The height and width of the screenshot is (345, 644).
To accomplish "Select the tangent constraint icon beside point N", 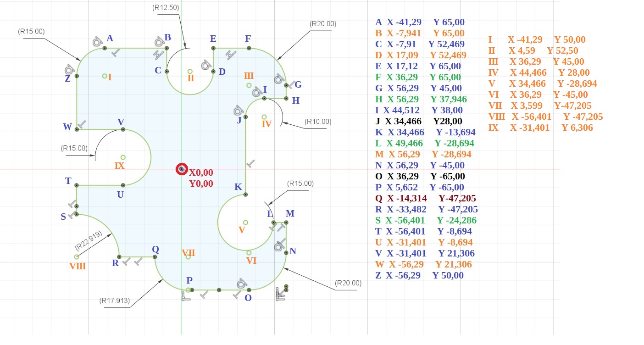I will [x=278, y=247].
